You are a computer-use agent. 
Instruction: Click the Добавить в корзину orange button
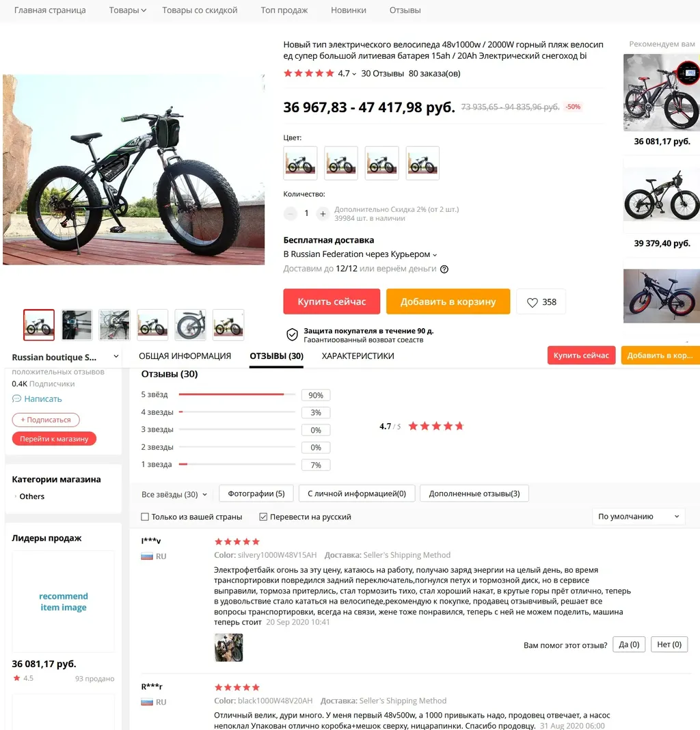pos(448,301)
